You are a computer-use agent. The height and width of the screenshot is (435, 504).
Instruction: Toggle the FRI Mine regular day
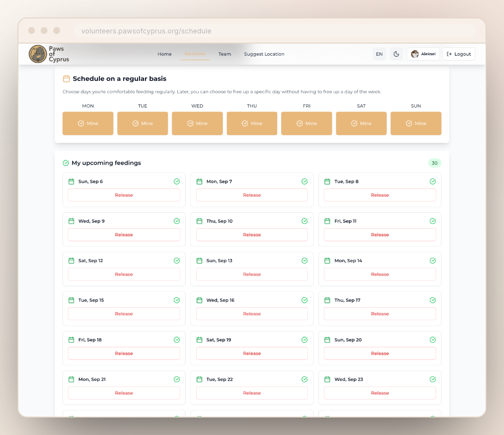pyautogui.click(x=307, y=124)
